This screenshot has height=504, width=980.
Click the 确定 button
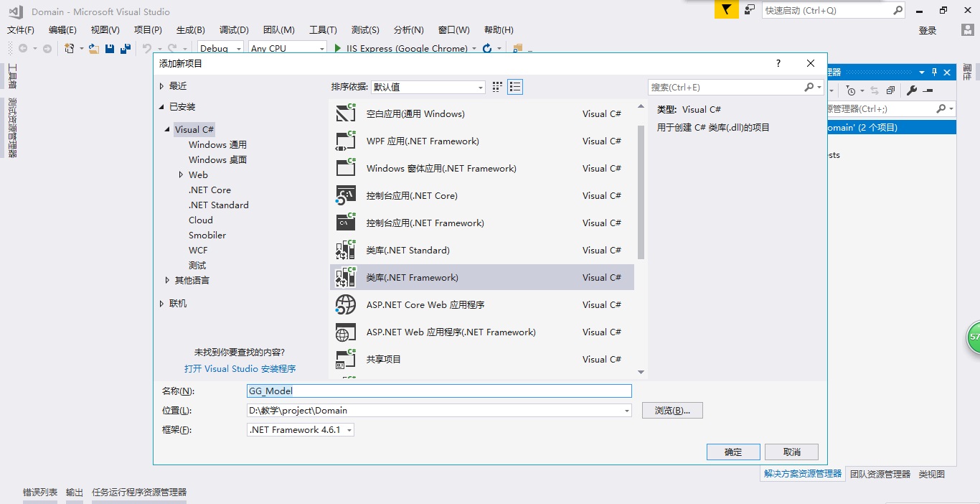[x=733, y=452]
